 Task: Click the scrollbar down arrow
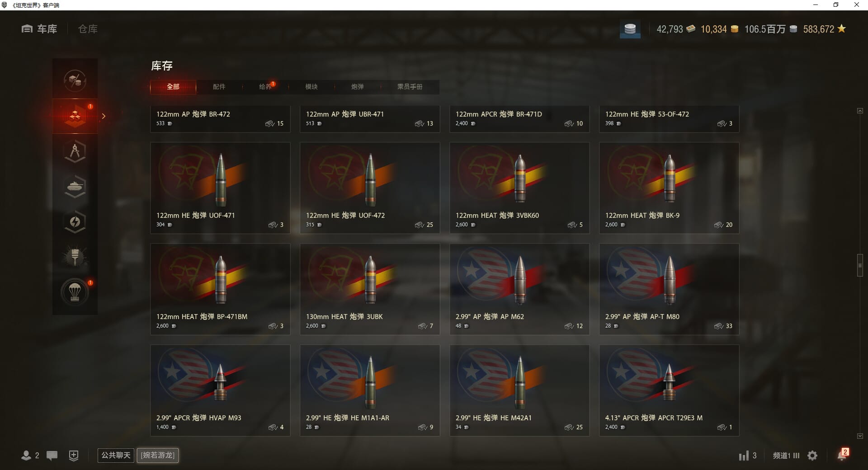[860, 436]
